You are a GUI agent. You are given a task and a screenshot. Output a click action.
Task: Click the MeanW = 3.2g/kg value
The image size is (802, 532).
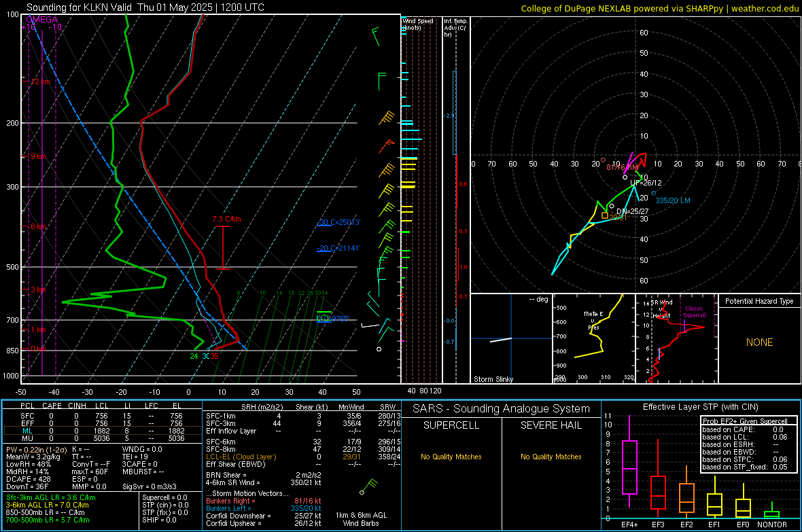(33, 457)
